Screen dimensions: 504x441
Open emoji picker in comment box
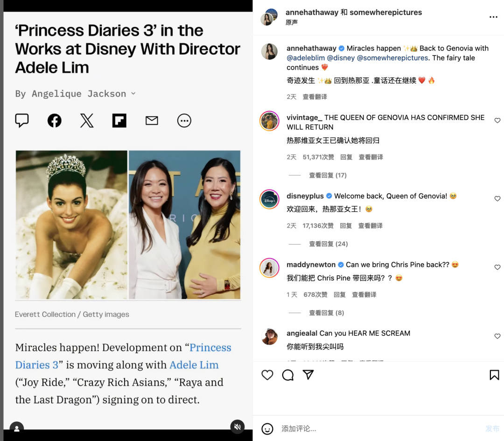point(267,428)
